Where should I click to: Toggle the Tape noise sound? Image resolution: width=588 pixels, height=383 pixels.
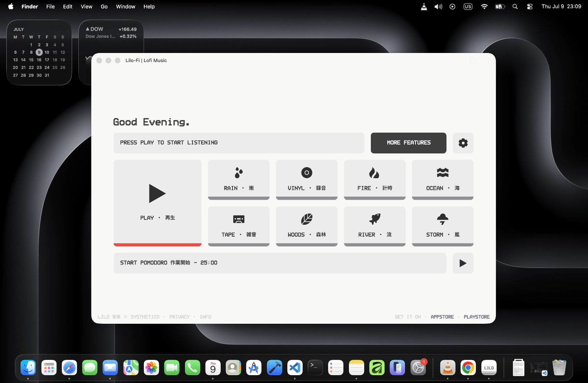pos(239,226)
